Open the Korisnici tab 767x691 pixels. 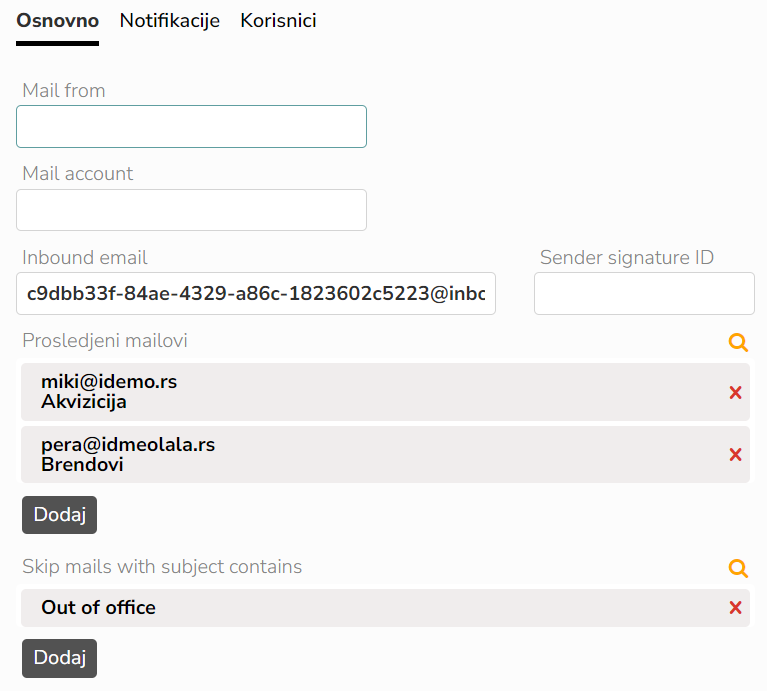(278, 21)
